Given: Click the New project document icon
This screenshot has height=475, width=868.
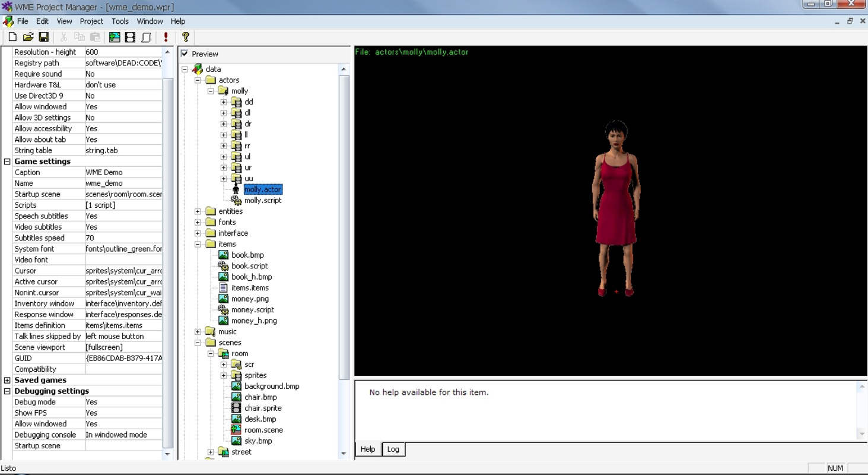Looking at the screenshot, I should click(12, 37).
